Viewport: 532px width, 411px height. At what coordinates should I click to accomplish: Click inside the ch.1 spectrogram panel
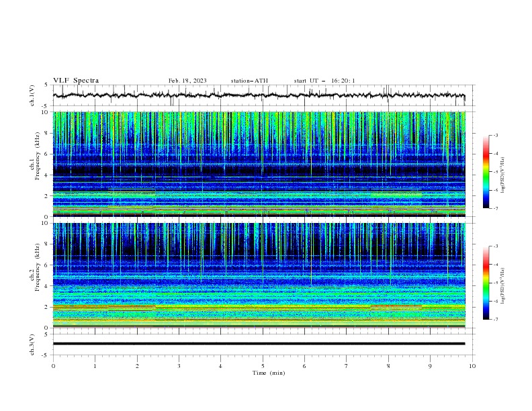pyautogui.click(x=259, y=164)
